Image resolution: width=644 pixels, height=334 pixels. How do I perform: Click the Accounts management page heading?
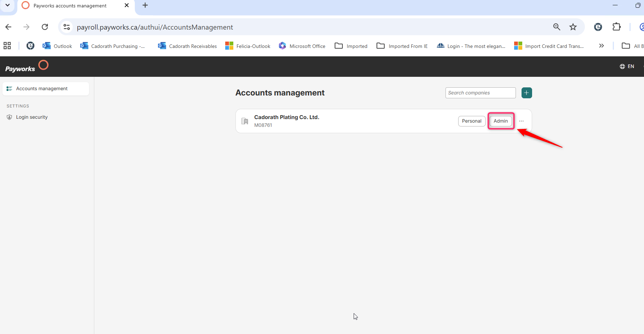point(280,93)
